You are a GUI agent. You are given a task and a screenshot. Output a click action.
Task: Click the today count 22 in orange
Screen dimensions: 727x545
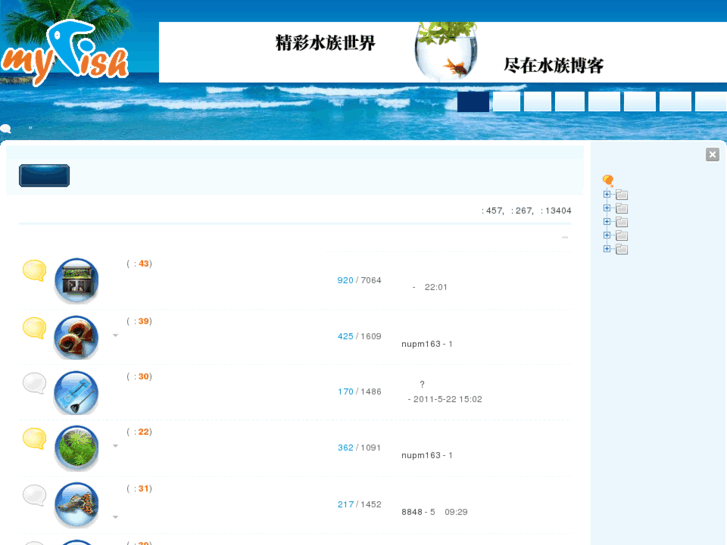[144, 432]
